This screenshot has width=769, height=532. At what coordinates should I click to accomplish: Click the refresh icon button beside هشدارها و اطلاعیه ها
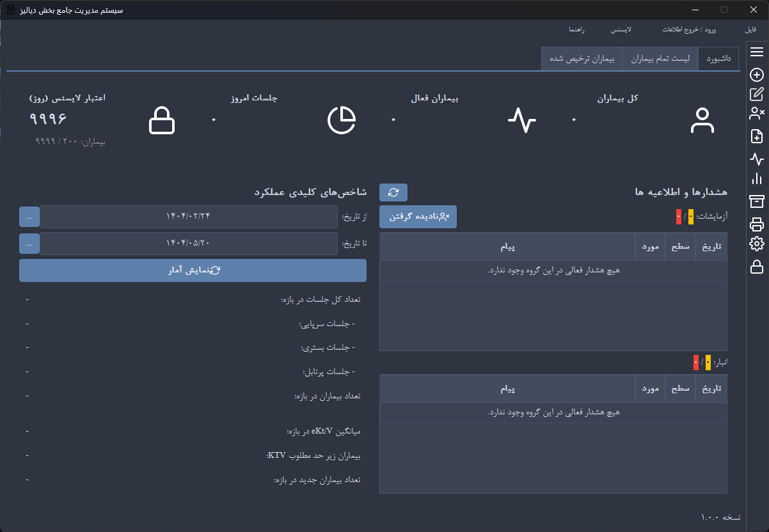pos(393,192)
